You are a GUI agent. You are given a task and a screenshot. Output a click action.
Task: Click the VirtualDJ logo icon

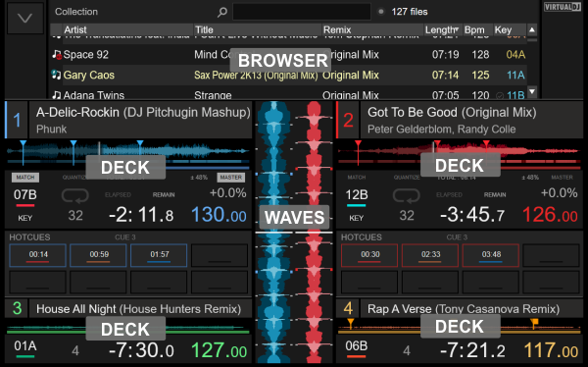click(563, 7)
